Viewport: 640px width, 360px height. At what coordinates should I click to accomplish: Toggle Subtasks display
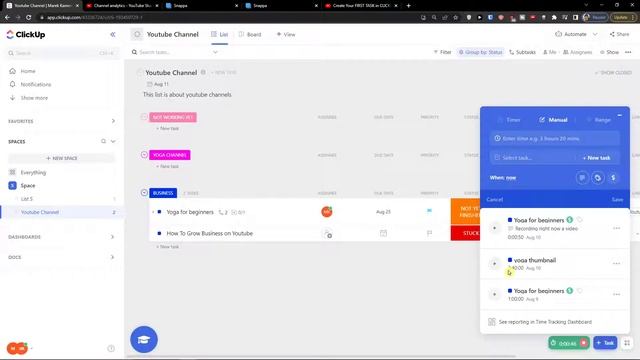click(x=522, y=52)
